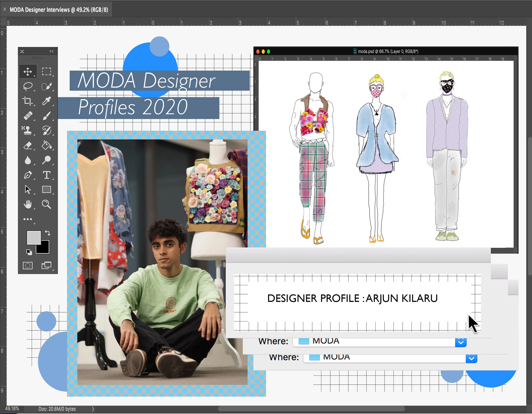Pick the Crop tool
The height and width of the screenshot is (414, 532).
27,101
